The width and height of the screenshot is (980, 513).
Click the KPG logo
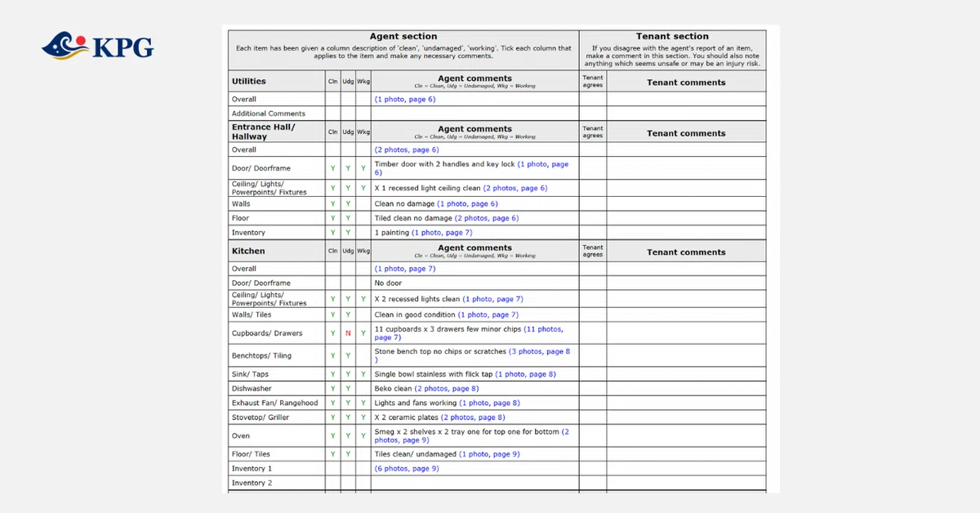(x=97, y=45)
